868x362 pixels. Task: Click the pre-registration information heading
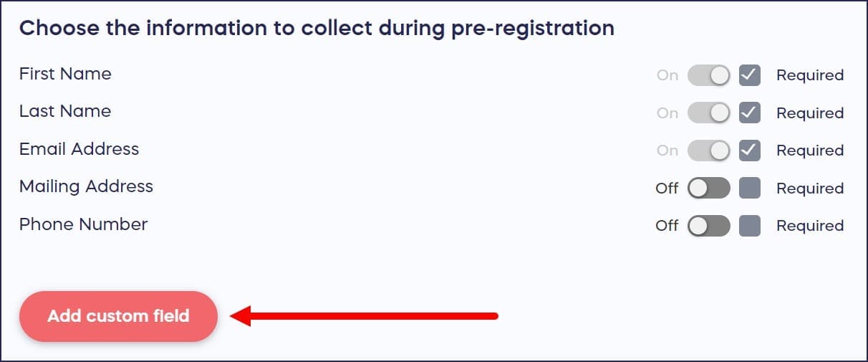(x=317, y=28)
